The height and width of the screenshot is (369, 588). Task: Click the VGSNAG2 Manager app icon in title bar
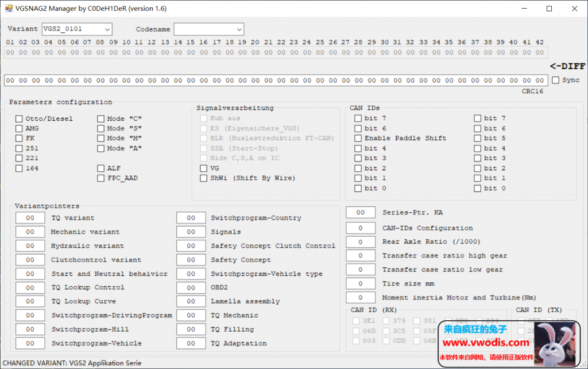[9, 9]
